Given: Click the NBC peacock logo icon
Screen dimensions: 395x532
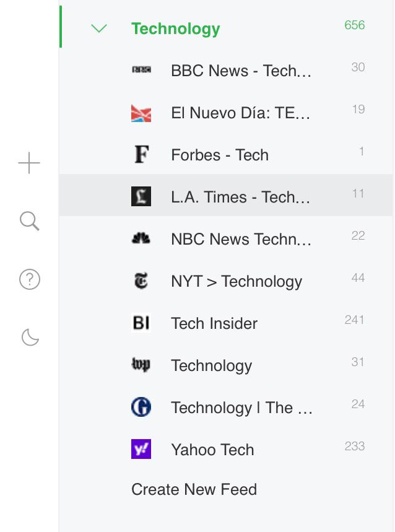Looking at the screenshot, I should click(x=141, y=239).
